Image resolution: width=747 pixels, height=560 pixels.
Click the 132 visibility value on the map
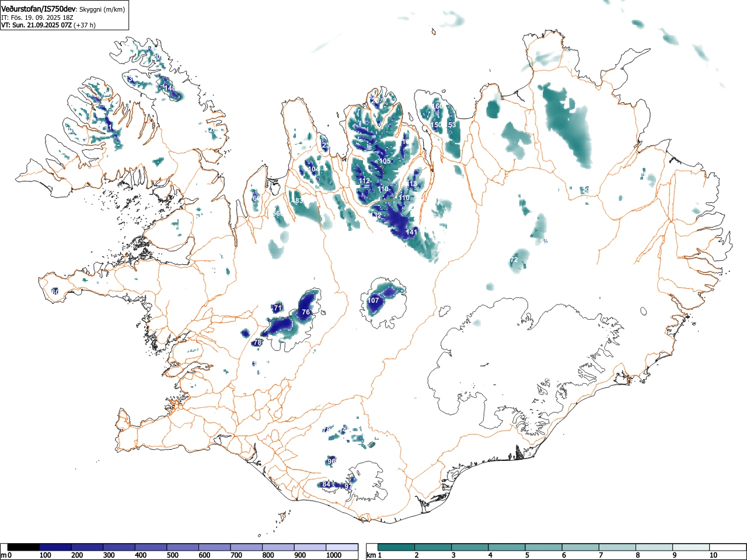pyautogui.click(x=376, y=216)
